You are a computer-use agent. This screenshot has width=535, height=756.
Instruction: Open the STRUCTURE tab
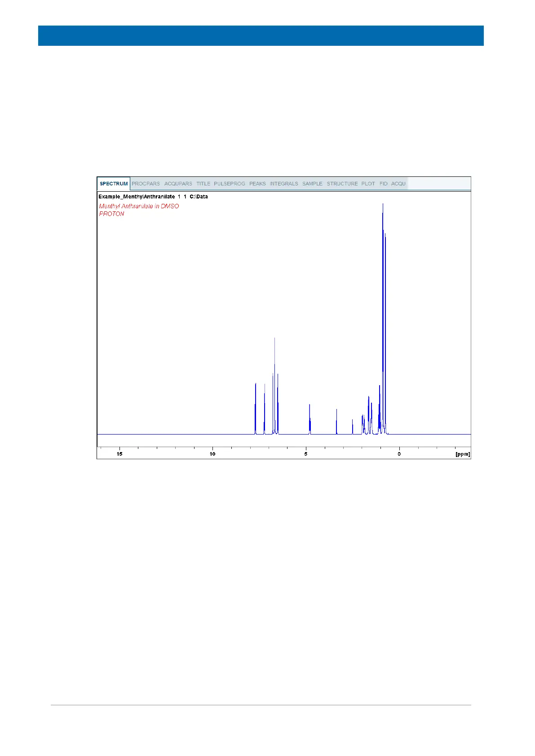(342, 184)
